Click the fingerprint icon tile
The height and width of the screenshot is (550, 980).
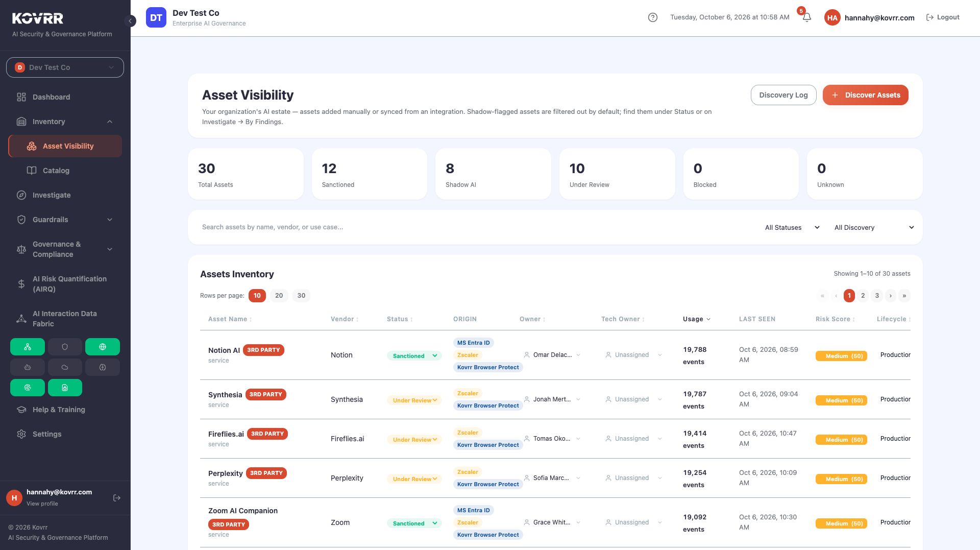(x=28, y=388)
